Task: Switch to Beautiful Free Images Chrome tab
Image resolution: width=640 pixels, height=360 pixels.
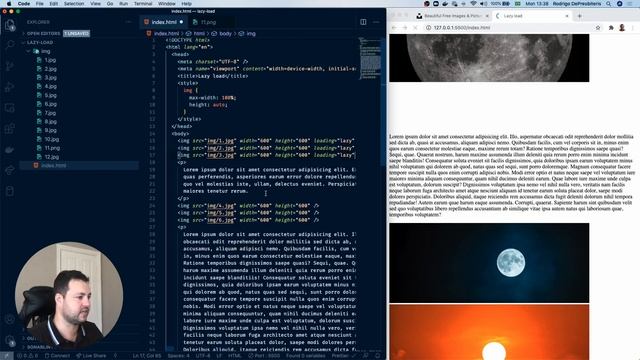Action: 451,16
